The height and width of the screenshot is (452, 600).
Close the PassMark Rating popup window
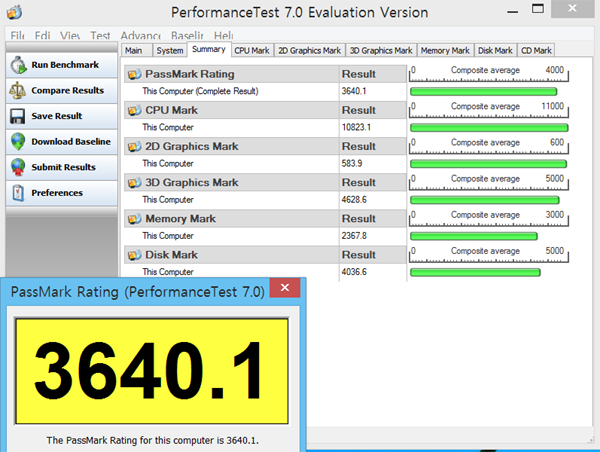(x=285, y=288)
